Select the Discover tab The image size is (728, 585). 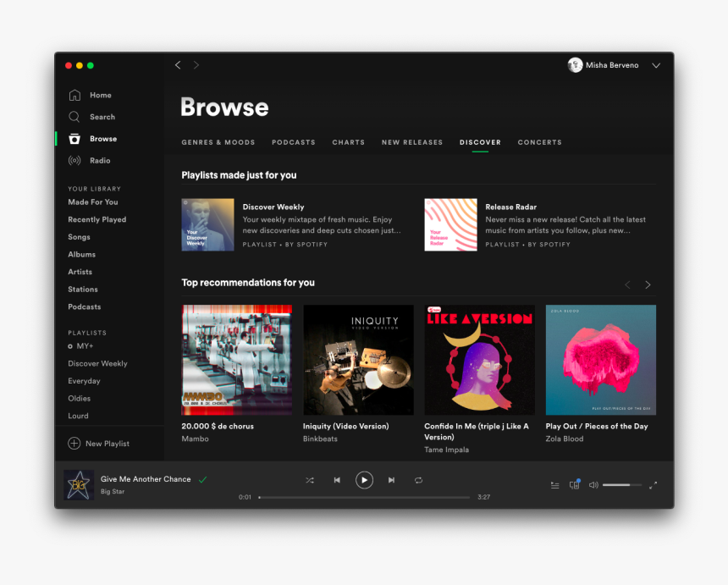tap(480, 142)
